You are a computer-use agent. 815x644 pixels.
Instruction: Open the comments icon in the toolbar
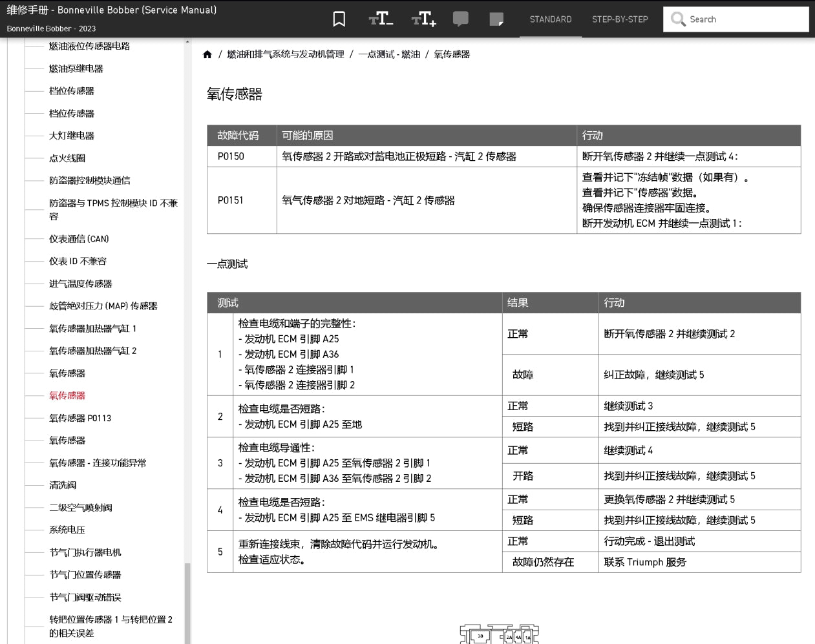pos(461,19)
